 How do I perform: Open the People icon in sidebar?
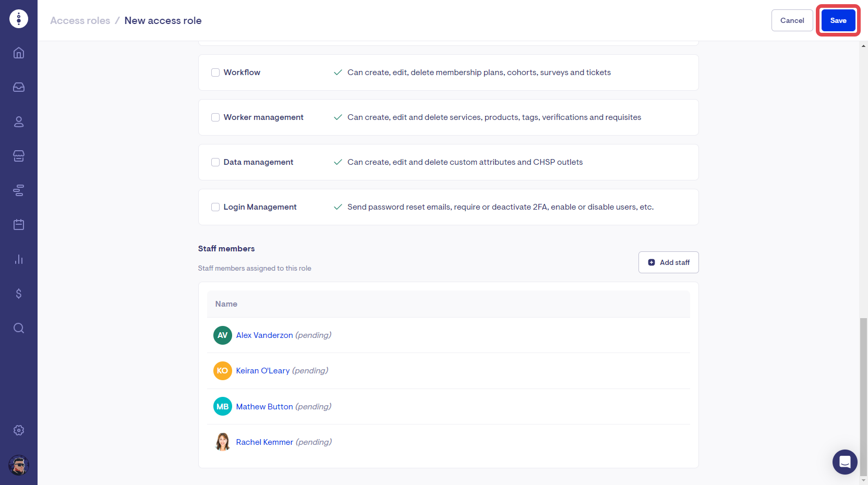pyautogui.click(x=19, y=122)
